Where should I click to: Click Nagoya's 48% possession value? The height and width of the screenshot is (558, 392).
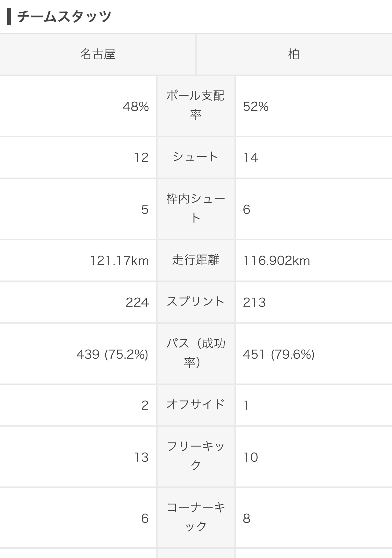point(136,107)
